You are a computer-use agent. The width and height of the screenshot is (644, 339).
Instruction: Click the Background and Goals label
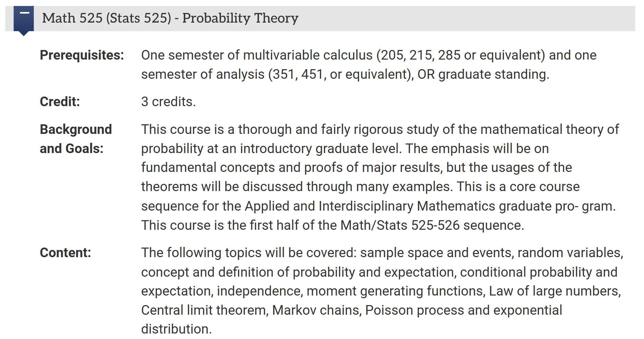coord(76,139)
